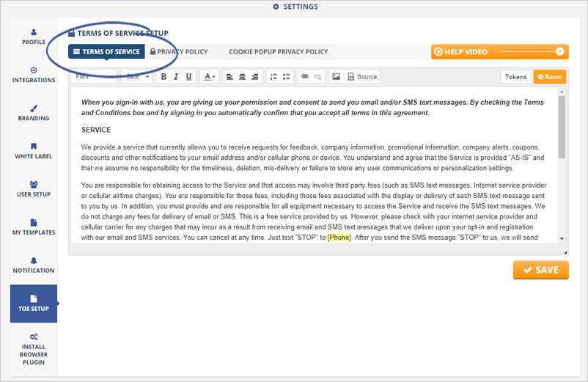
Task: Click the insert image icon
Action: pos(336,77)
